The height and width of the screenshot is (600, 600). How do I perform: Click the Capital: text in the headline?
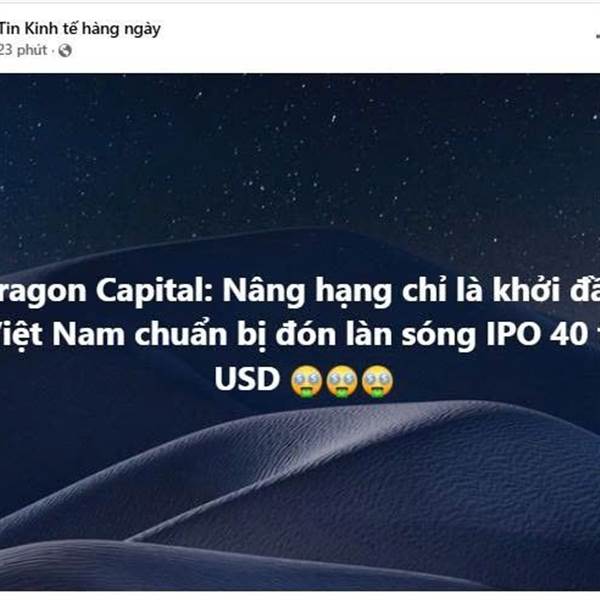tap(154, 291)
